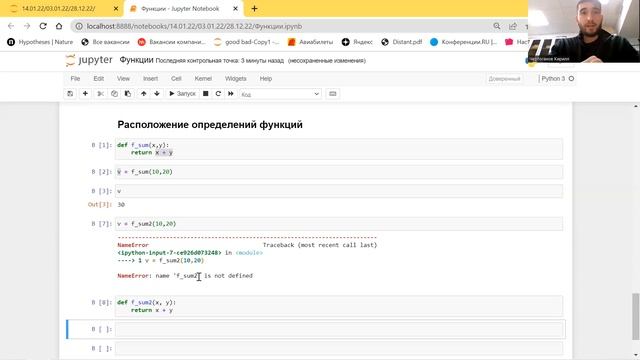Reload the page
Screen dimensions: 640x360
point(43,26)
